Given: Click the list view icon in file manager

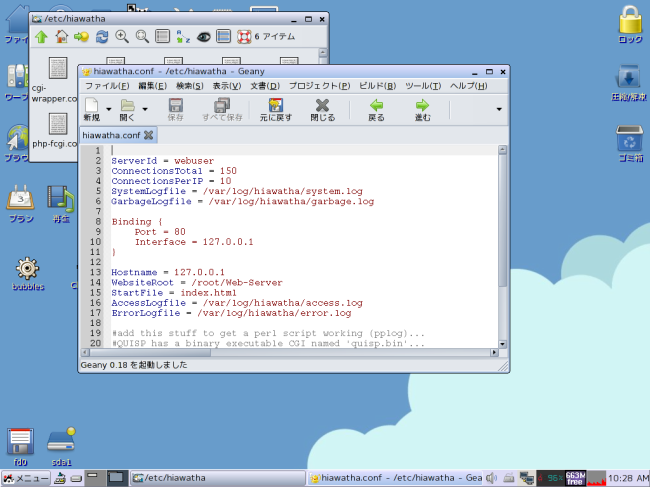Looking at the screenshot, I should (162, 36).
